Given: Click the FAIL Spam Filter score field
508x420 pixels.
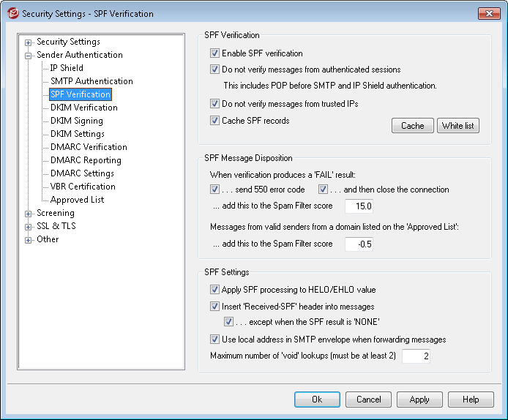Looking at the screenshot, I should point(359,206).
